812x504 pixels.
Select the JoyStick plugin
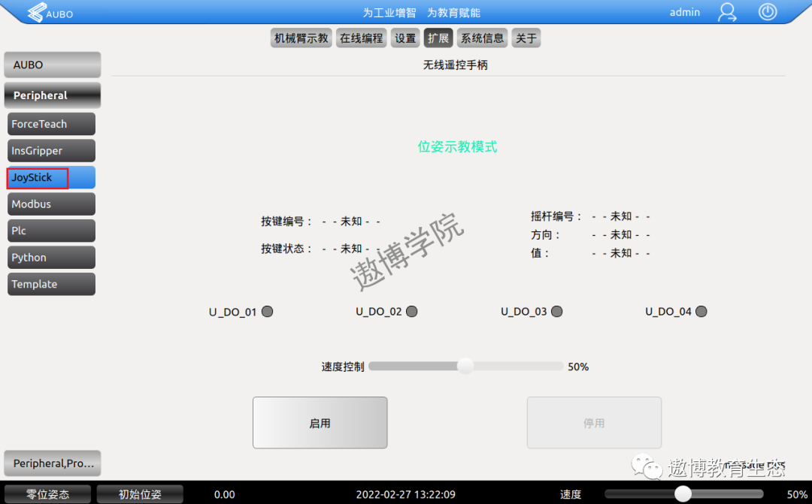[51, 177]
